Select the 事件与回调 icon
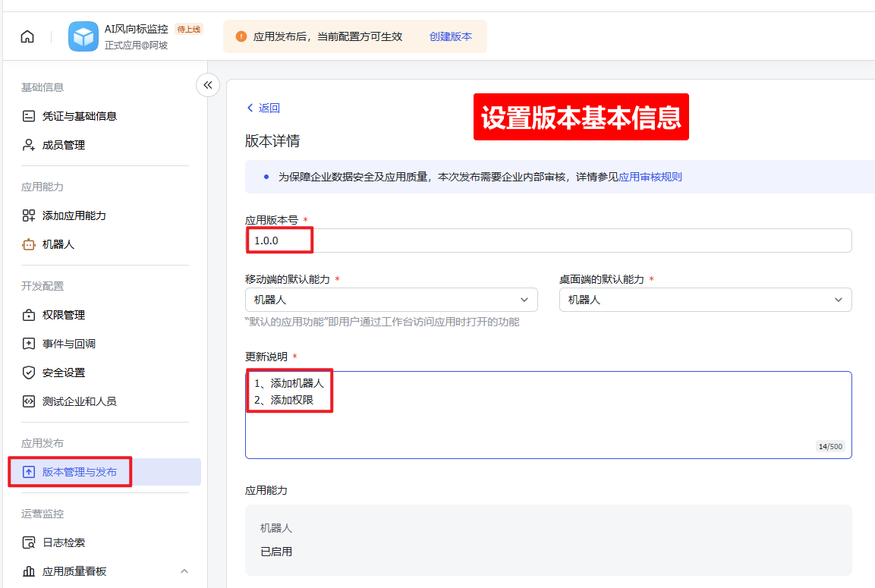This screenshot has width=875, height=588. [x=29, y=344]
